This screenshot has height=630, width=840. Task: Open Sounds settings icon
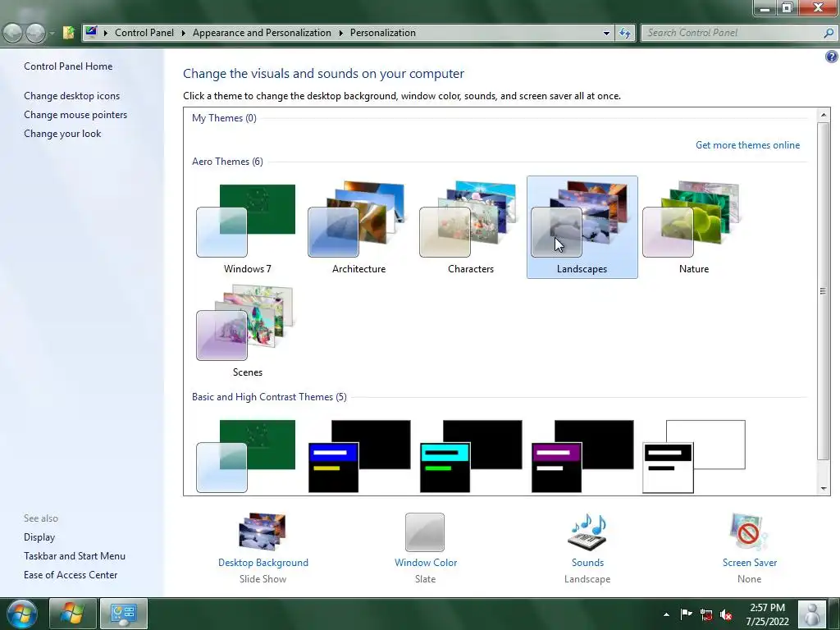[587, 532]
